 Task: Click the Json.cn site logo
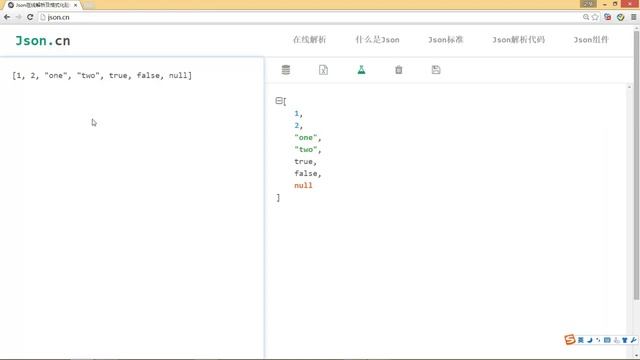43,41
